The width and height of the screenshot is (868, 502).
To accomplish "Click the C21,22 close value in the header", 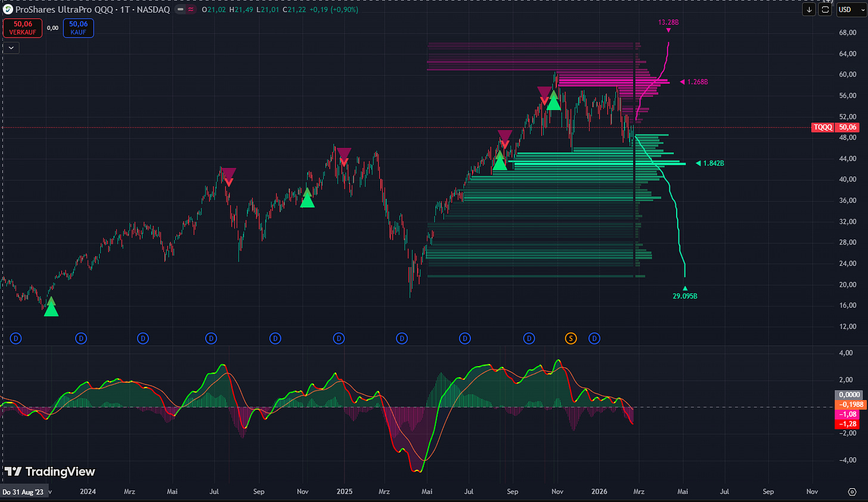I will [x=294, y=10].
